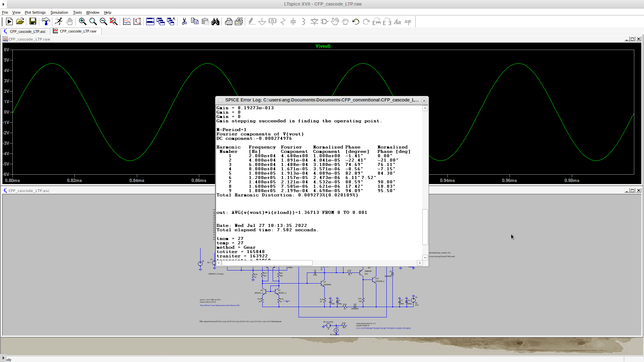Click the Place Text Aa icon
The width and height of the screenshot is (644, 362).
397,22
